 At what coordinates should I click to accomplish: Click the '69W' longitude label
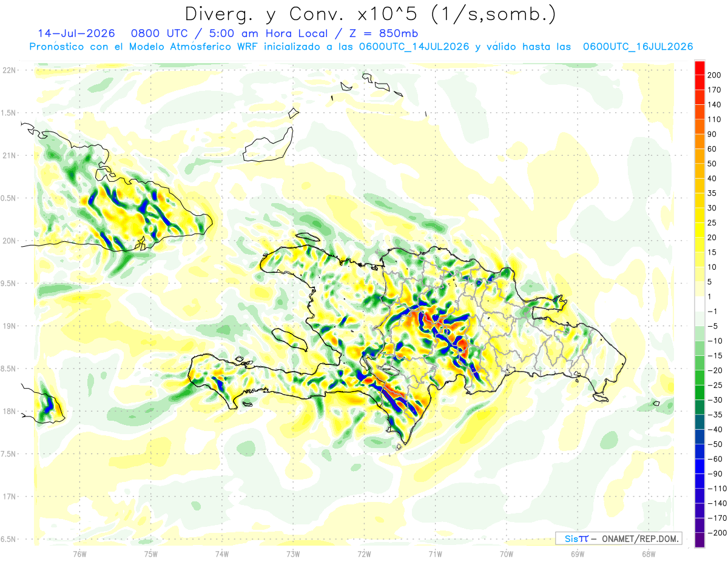(x=578, y=554)
